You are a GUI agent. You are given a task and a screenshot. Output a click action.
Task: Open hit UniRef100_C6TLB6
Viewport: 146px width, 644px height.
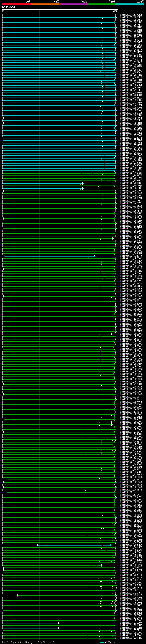coord(131,22)
